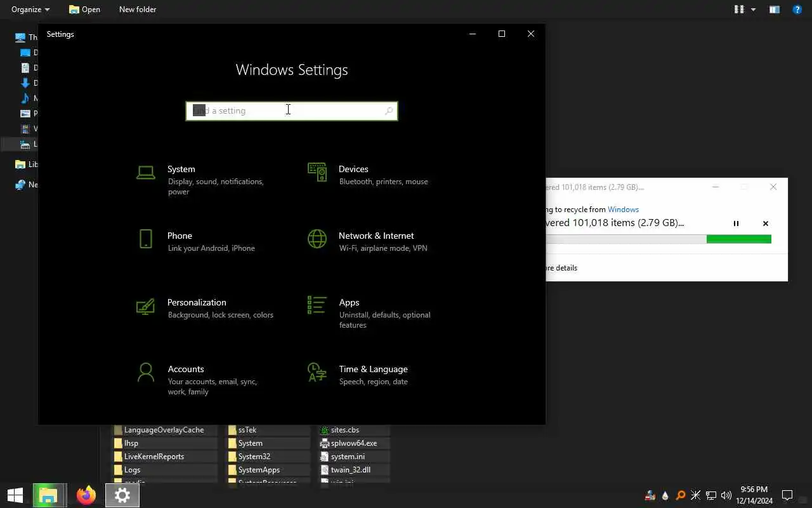Open the view options dropdown arrow in File Explorer
The height and width of the screenshot is (508, 812).
(754, 10)
